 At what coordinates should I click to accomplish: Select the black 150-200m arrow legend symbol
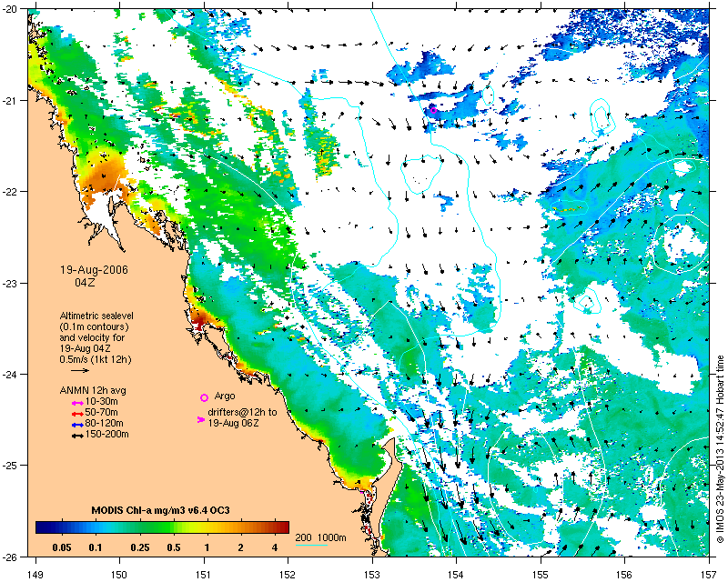pyautogui.click(x=77, y=436)
